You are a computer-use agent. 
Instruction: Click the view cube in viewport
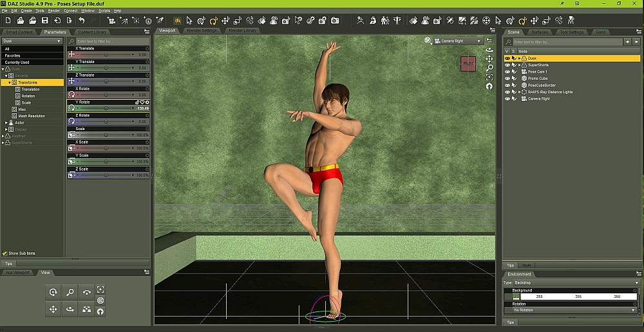point(468,63)
